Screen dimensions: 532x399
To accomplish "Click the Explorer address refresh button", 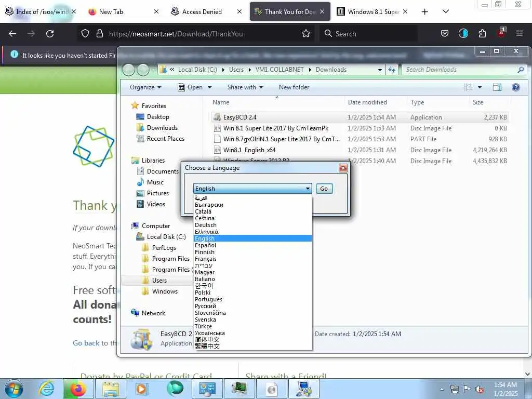I will [392, 70].
